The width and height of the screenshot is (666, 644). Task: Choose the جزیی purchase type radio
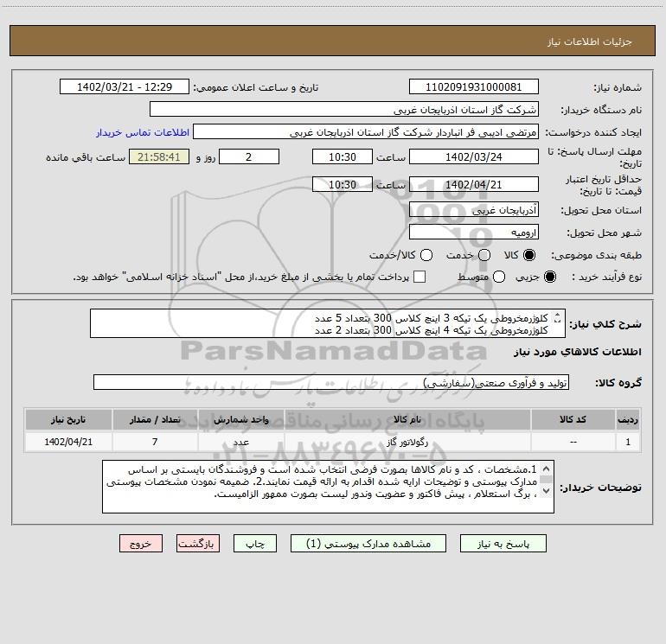(549, 277)
